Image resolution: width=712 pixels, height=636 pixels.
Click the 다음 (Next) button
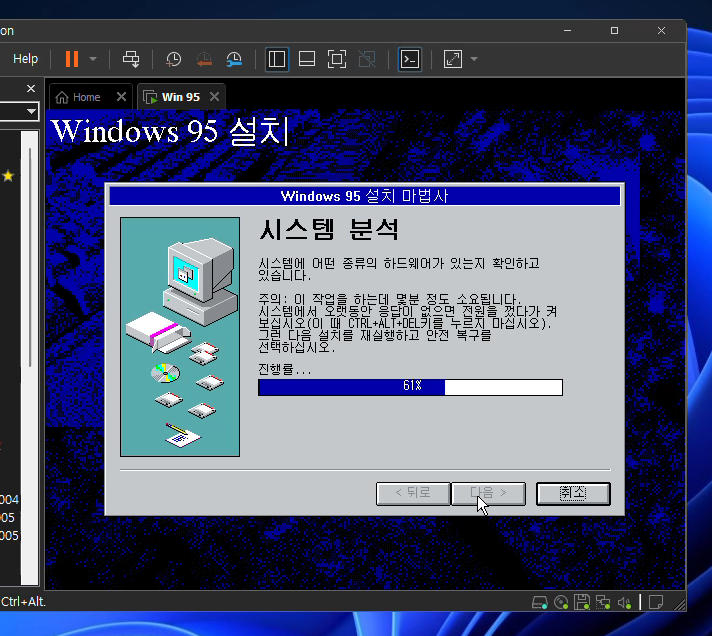(x=489, y=493)
